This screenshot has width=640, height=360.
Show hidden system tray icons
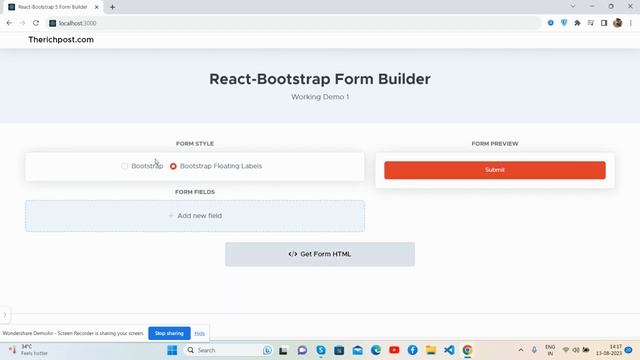pos(521,350)
